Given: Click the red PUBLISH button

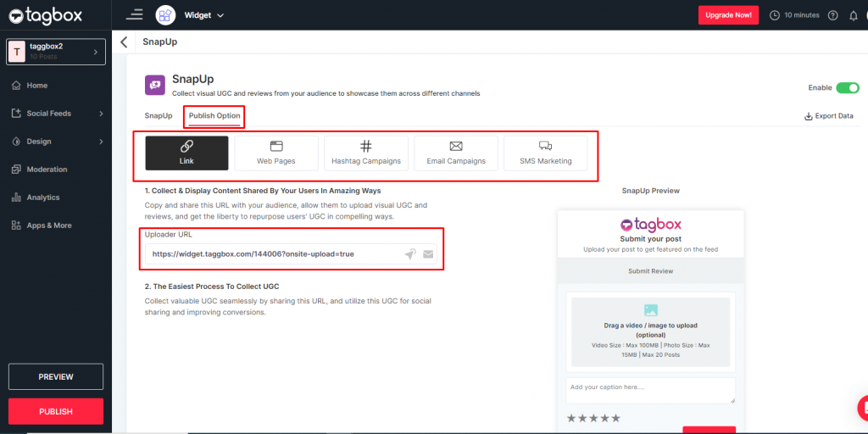Looking at the screenshot, I should (56, 411).
